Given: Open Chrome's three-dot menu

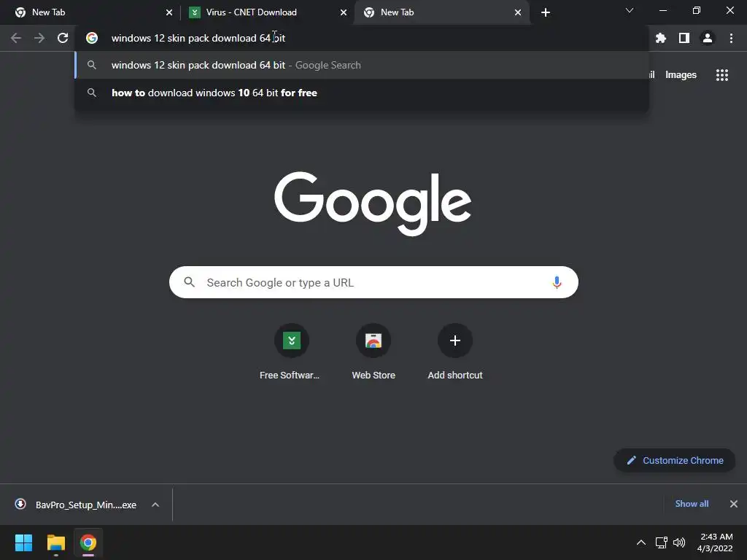Looking at the screenshot, I should [731, 38].
